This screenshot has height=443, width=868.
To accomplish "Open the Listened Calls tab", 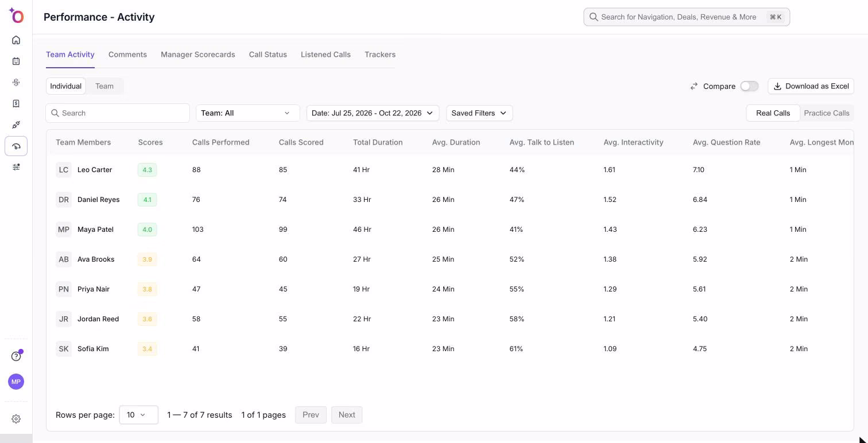I will pyautogui.click(x=325, y=55).
